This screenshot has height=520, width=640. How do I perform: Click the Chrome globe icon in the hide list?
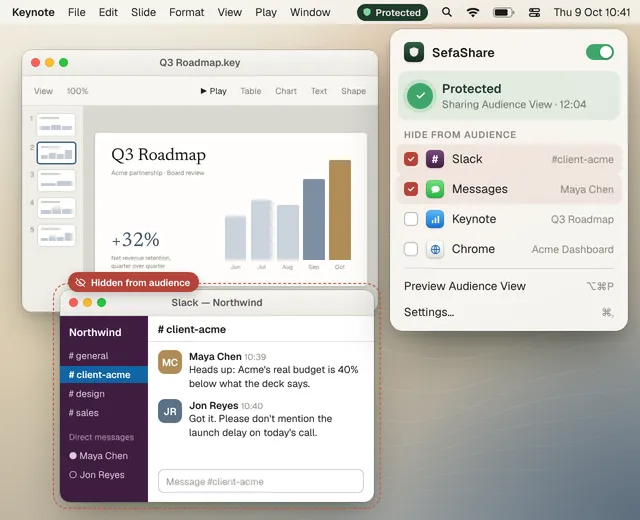point(435,249)
